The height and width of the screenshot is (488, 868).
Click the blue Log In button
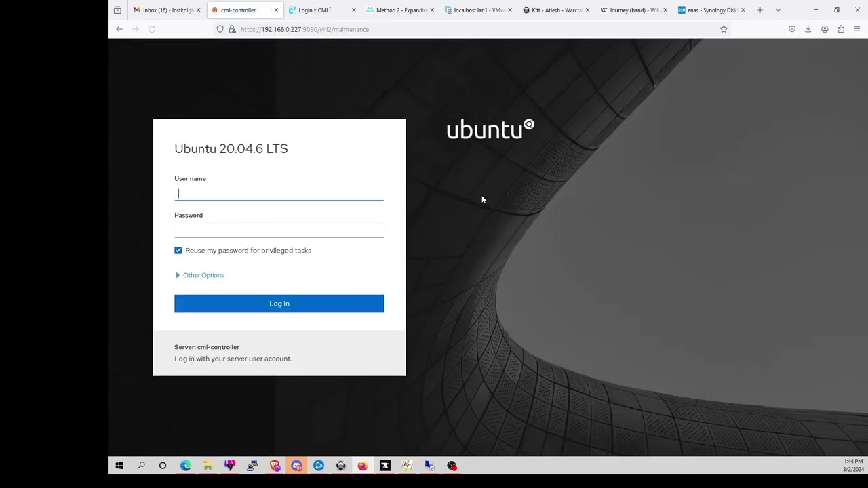279,304
